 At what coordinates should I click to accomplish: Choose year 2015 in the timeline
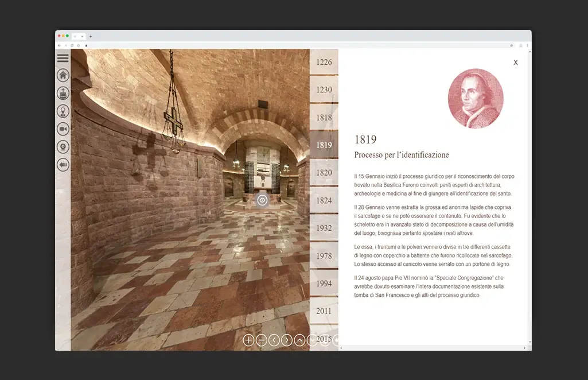[x=324, y=338]
